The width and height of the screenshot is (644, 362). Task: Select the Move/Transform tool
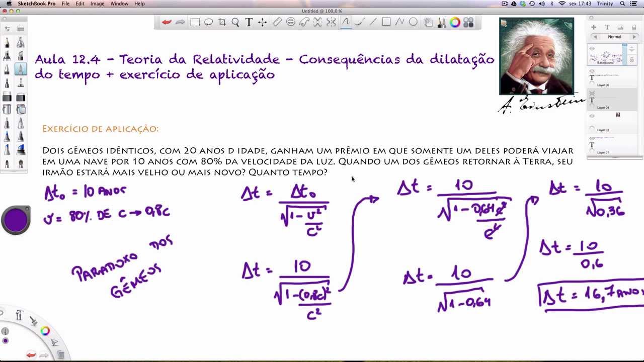pos(262,22)
